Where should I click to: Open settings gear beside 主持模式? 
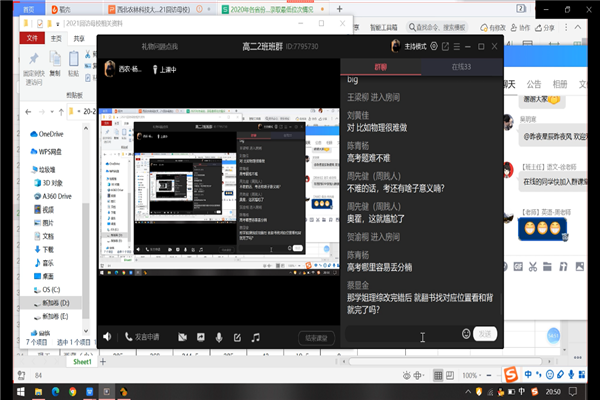point(434,46)
